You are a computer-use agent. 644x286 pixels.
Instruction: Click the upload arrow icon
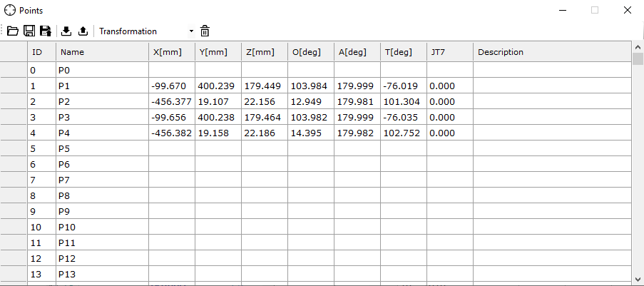(x=83, y=31)
